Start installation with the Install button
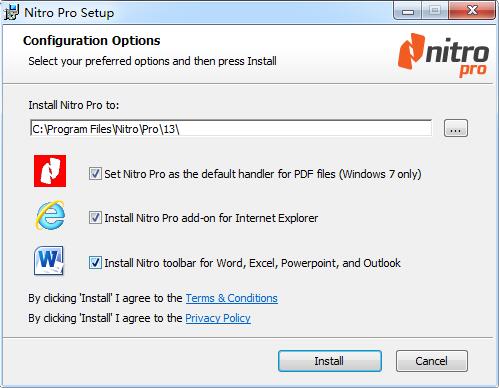 point(330,361)
